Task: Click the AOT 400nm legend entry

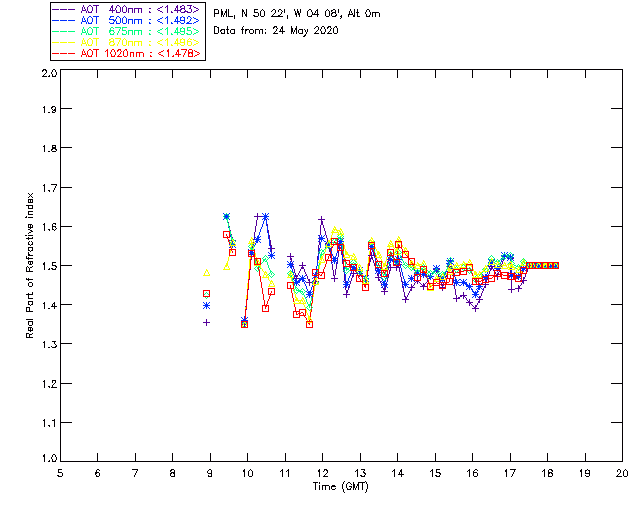Action: [126, 9]
